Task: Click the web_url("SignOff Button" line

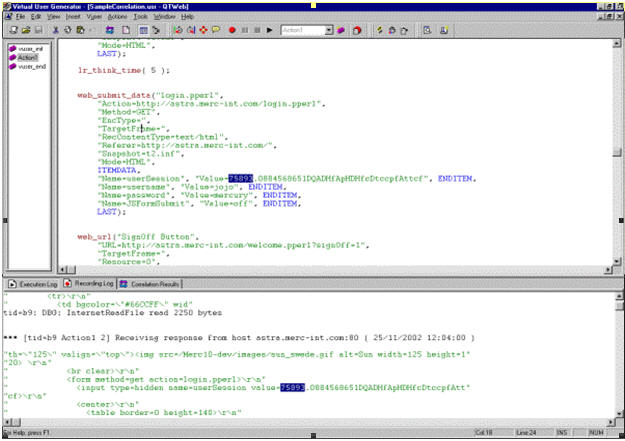Action: click(x=138, y=236)
